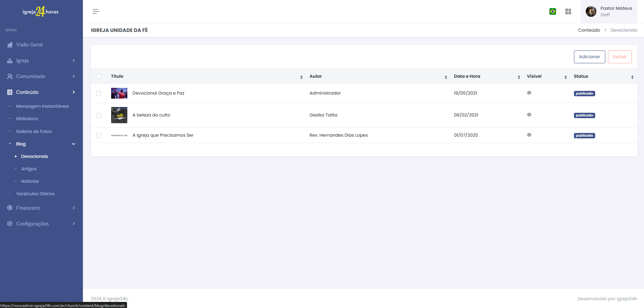Click the hamburger menu collapse icon

pyautogui.click(x=96, y=11)
